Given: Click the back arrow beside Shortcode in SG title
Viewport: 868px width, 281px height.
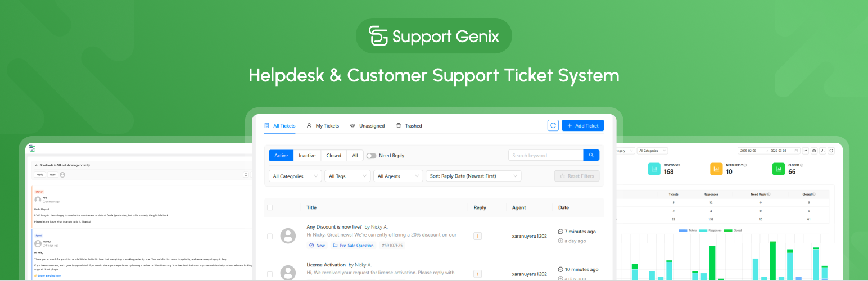Looking at the screenshot, I should tap(36, 165).
